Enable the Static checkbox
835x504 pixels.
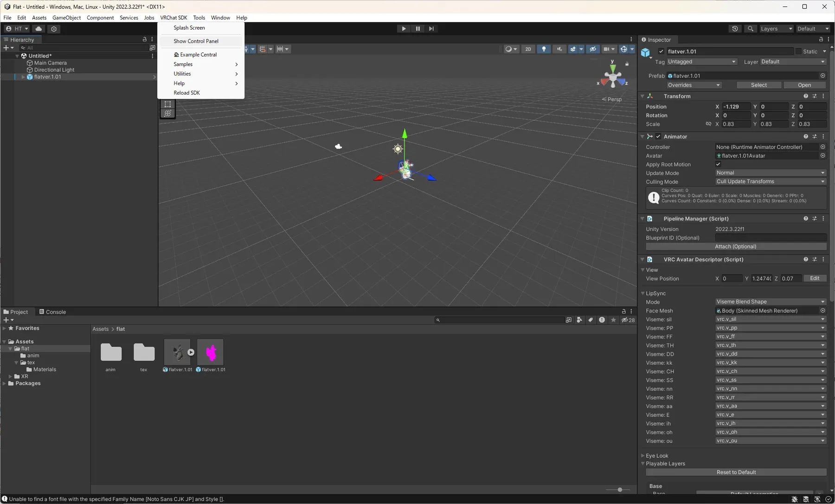pyautogui.click(x=798, y=51)
